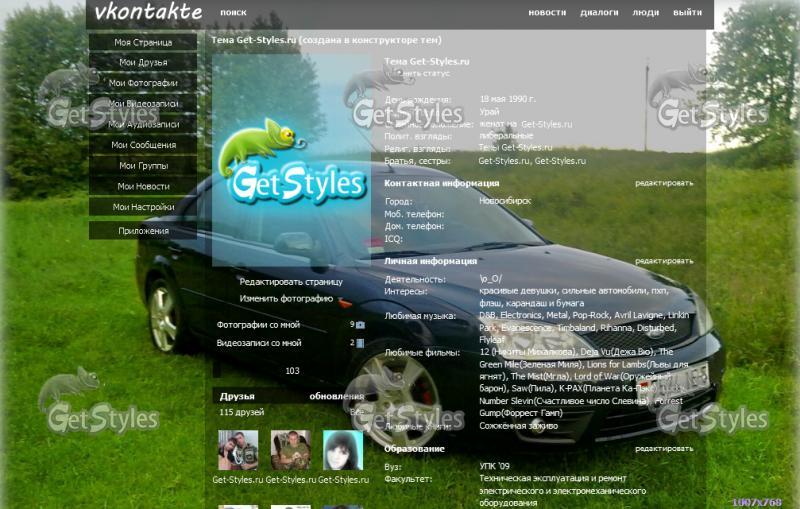The height and width of the screenshot is (509, 800).
Task: Open диалоги in the top bar
Action: (x=599, y=12)
